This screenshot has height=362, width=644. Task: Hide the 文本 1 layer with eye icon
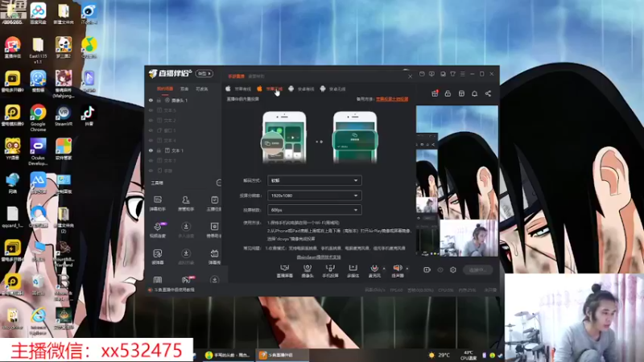[151, 150]
